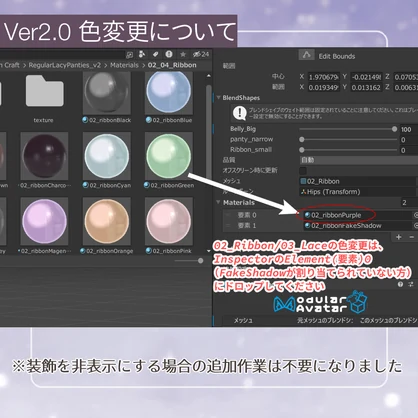Remove a material element with minus

(412, 237)
